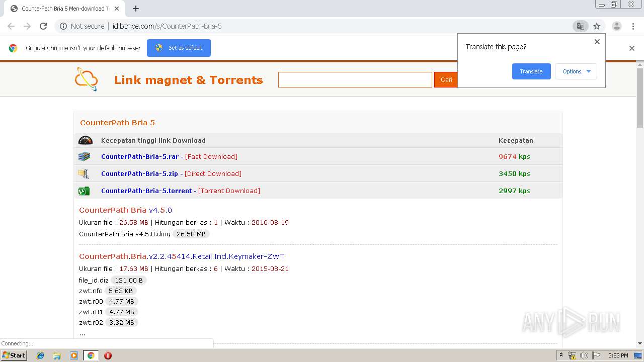Close the CounterPath Bria 5 tab

pyautogui.click(x=117, y=9)
